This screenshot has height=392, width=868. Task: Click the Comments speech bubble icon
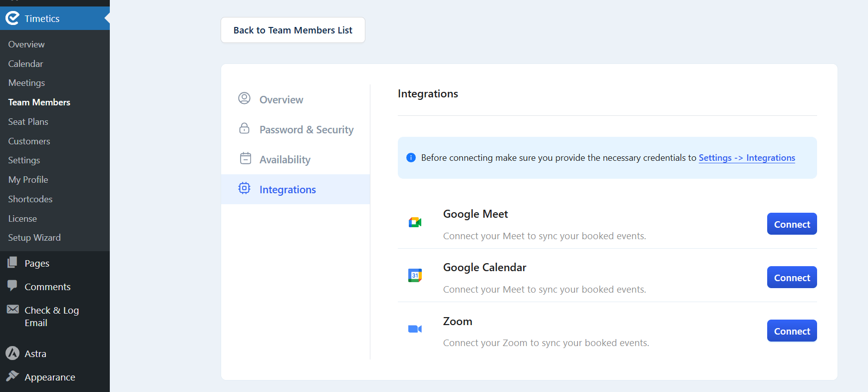(x=13, y=286)
